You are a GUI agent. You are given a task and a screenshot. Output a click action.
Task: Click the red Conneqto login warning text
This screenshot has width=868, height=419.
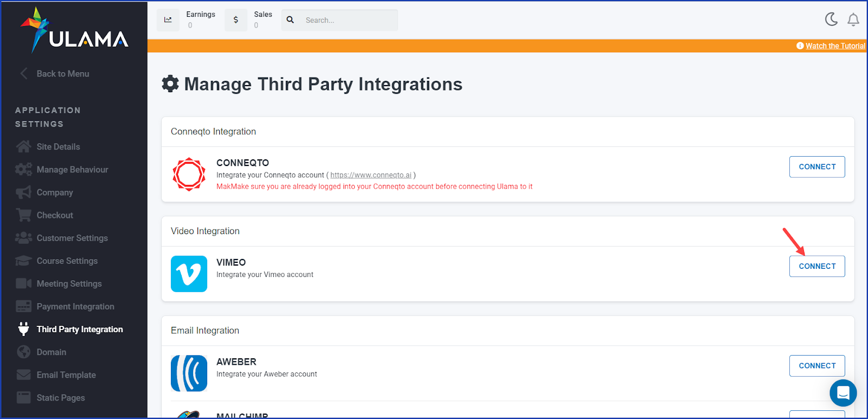374,186
